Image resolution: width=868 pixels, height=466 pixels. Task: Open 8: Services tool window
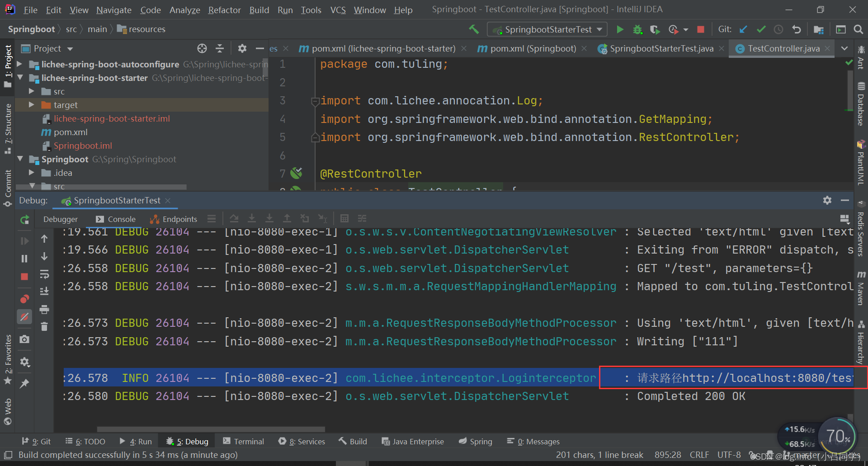[x=302, y=441]
